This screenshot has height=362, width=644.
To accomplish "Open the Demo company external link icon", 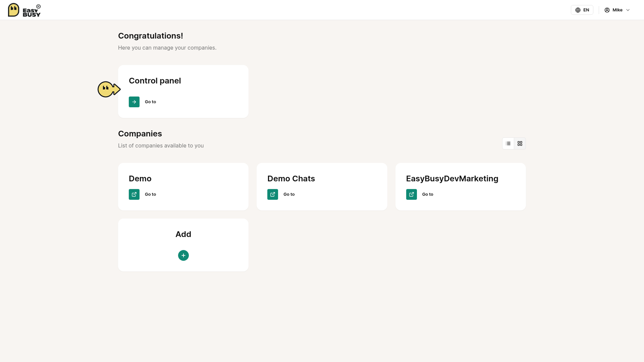I will click(x=134, y=194).
